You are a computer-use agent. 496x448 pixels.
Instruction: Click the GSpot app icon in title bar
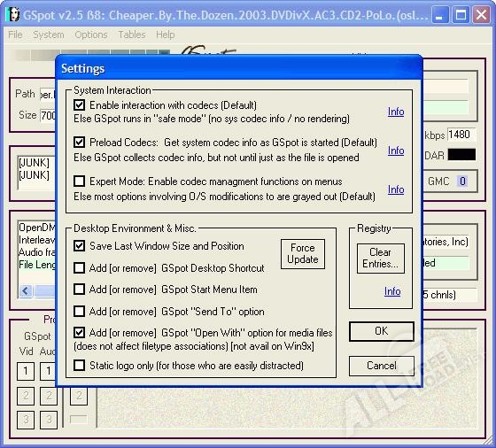click(x=13, y=14)
